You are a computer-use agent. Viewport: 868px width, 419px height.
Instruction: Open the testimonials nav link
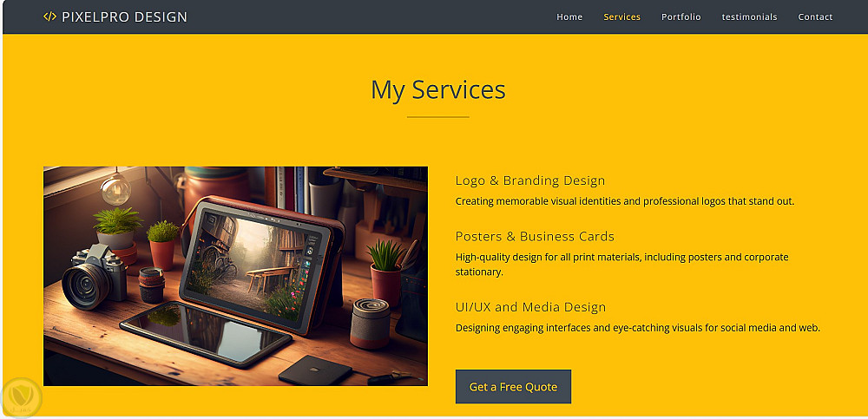pos(749,17)
